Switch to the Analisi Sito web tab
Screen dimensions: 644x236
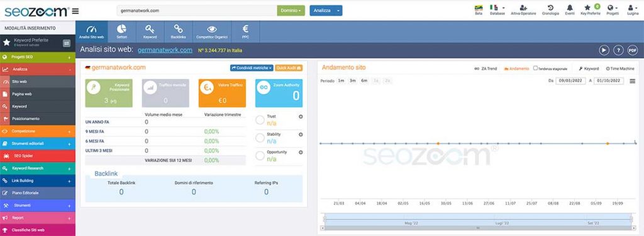[x=92, y=32]
